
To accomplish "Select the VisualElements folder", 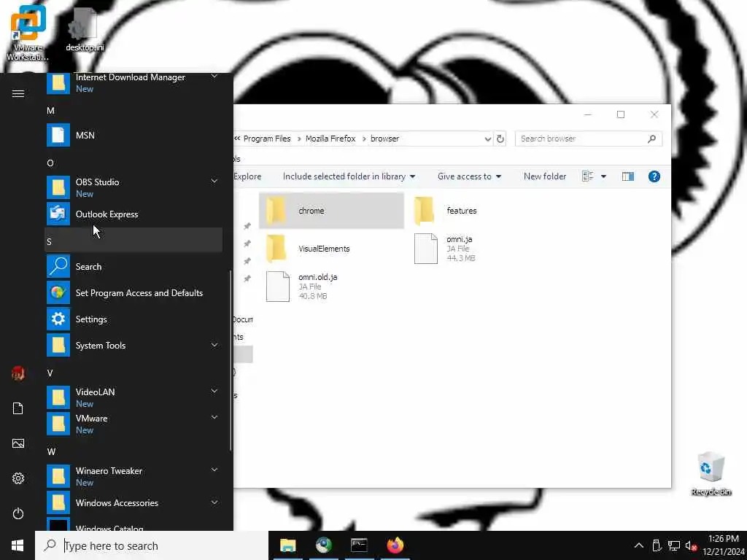I will (x=332, y=249).
